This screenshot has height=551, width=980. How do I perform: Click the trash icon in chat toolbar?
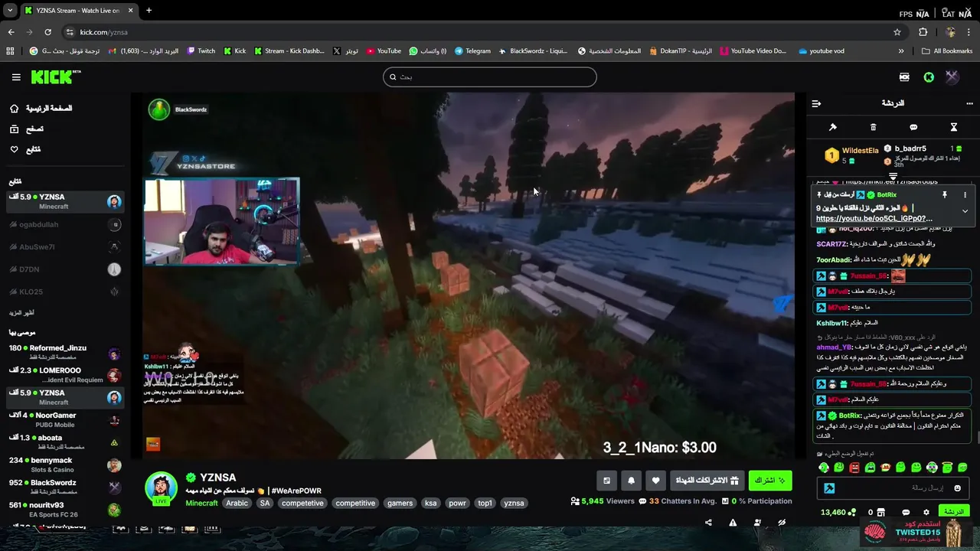coord(873,127)
